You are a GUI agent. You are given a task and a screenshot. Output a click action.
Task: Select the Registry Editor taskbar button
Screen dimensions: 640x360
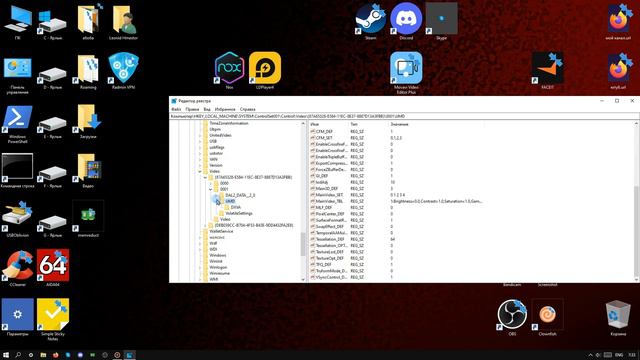tap(129, 355)
